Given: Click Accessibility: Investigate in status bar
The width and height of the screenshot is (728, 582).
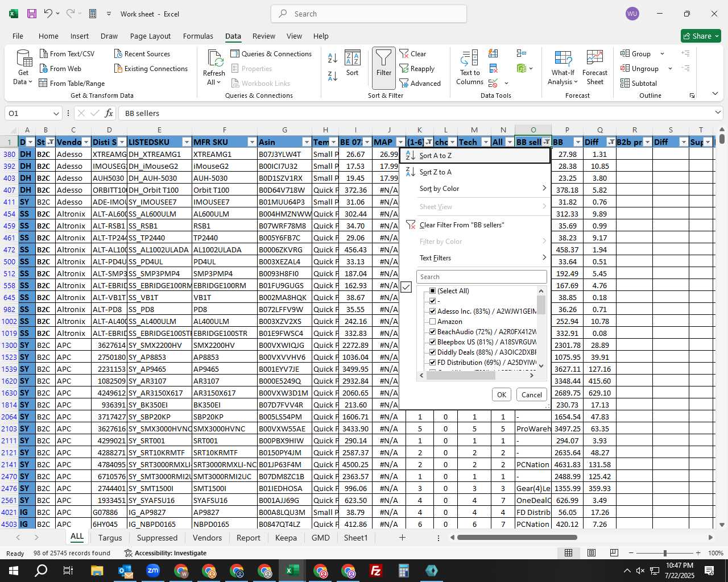Looking at the screenshot, I should point(166,553).
